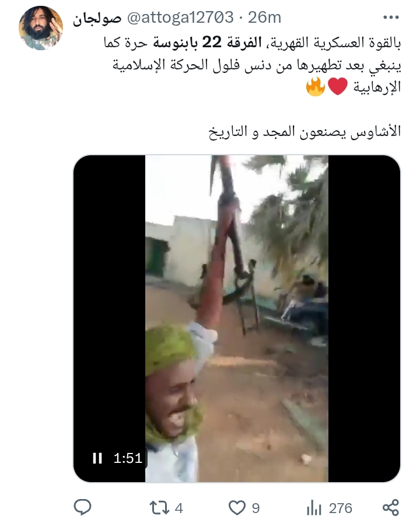Click the bold text الفرقة 22 بابنوسة
Viewport: 420px width, 530px height.
point(208,43)
